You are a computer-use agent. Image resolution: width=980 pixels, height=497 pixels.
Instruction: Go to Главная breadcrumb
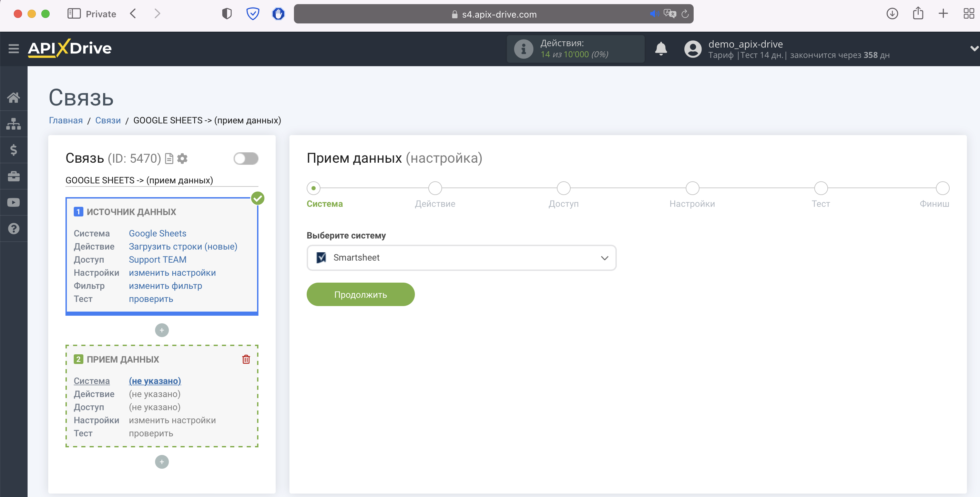[65, 120]
